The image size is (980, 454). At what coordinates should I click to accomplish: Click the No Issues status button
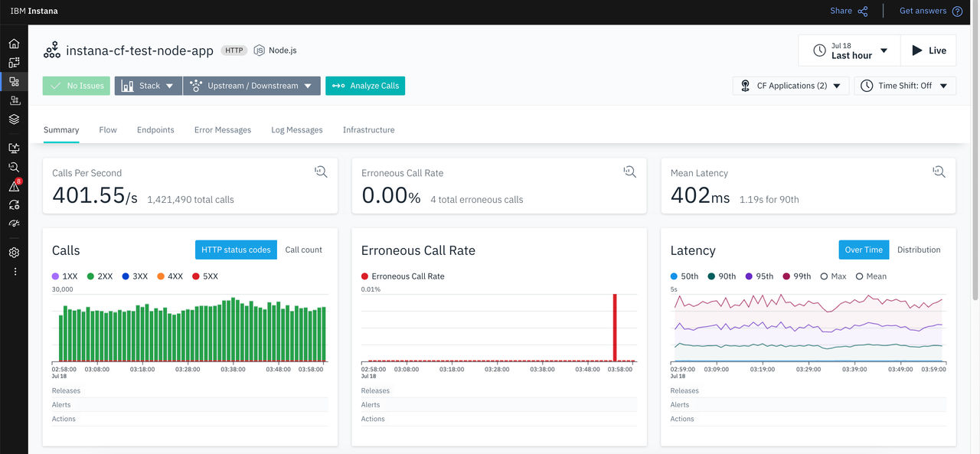77,86
